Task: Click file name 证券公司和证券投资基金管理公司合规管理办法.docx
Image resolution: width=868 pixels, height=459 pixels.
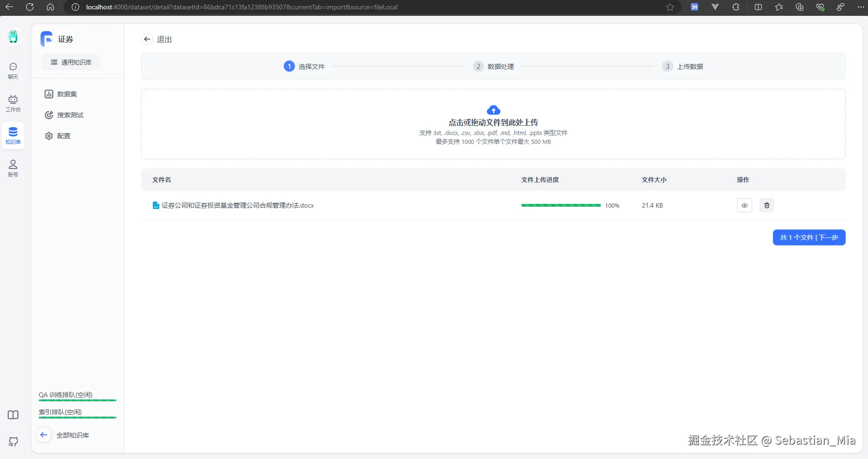Action: (x=238, y=205)
